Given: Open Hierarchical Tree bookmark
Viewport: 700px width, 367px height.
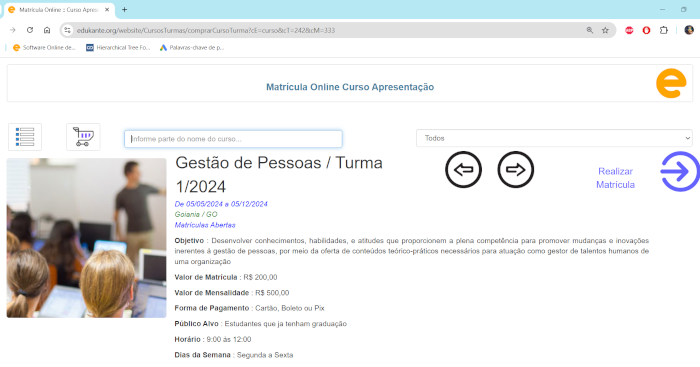Looking at the screenshot, I should (x=118, y=47).
